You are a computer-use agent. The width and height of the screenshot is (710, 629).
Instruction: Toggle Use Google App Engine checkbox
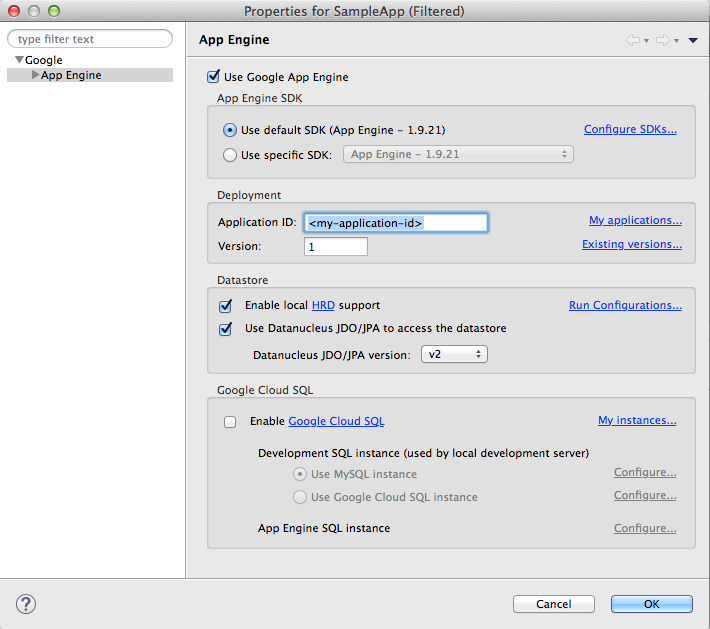[213, 77]
